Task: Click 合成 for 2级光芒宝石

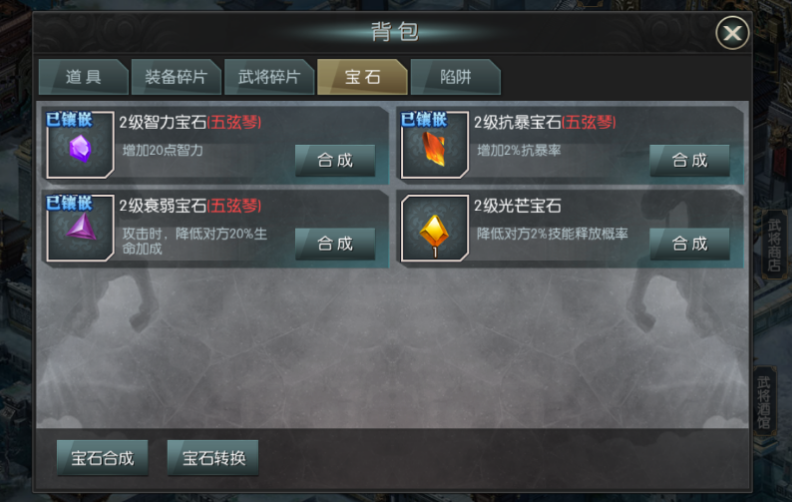Action: (689, 244)
